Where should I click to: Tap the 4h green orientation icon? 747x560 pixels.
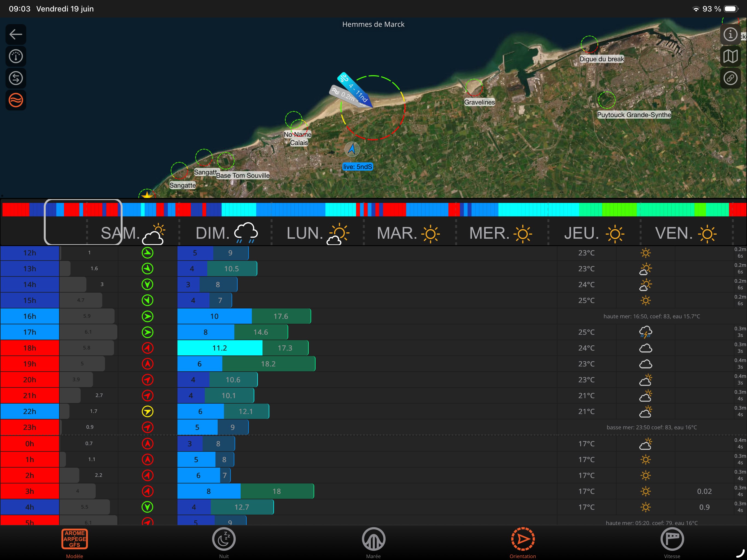pyautogui.click(x=147, y=507)
